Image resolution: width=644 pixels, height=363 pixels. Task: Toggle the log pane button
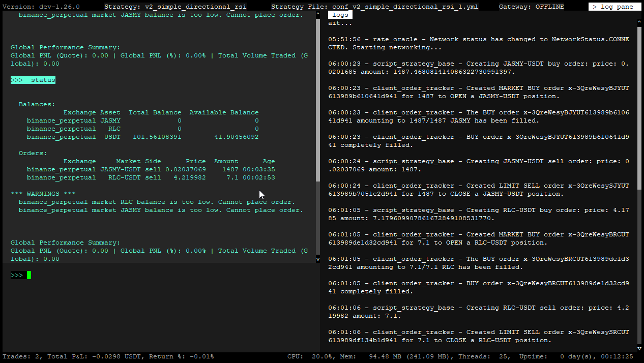[x=613, y=7]
